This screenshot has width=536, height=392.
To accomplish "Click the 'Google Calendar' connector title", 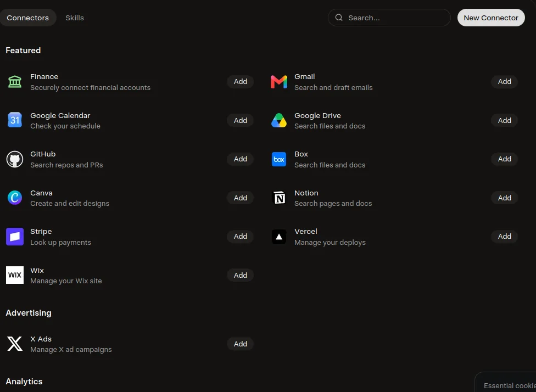I will 60,115.
